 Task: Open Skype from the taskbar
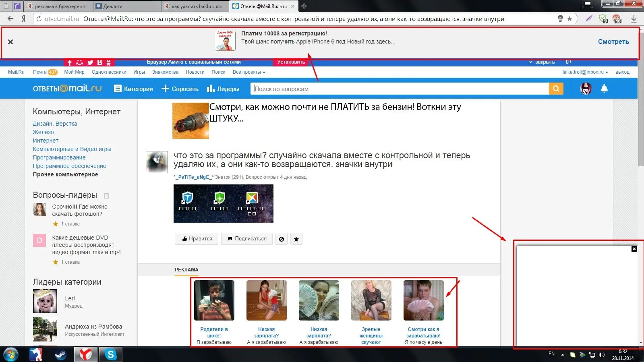[x=110, y=354]
